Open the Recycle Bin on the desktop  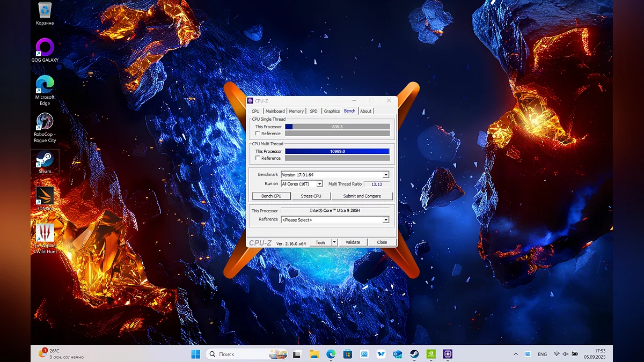click(45, 11)
